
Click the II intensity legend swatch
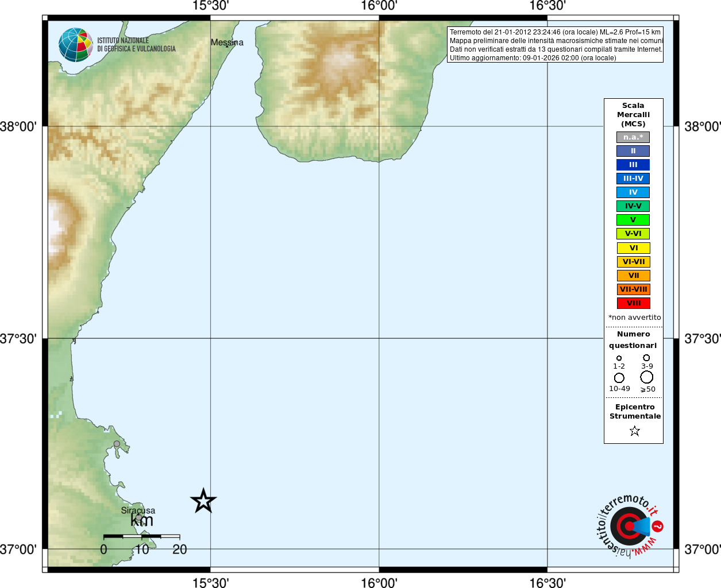pos(633,151)
